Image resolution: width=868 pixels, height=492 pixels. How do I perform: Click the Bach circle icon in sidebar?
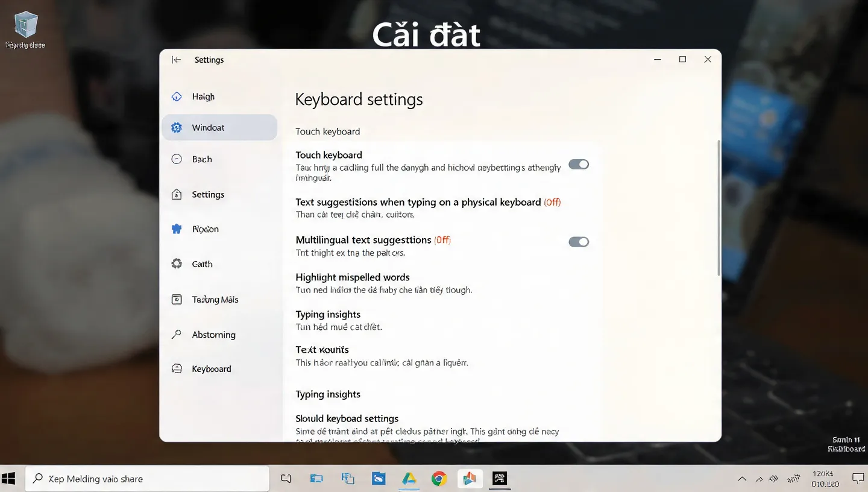coord(177,159)
